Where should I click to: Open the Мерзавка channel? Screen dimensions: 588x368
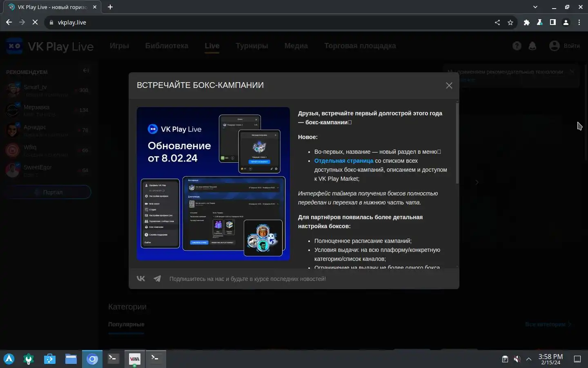coord(48,110)
